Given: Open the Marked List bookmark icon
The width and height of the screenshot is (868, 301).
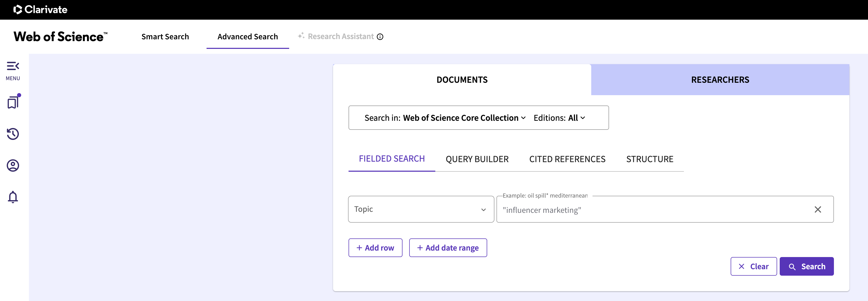Looking at the screenshot, I should 13,102.
